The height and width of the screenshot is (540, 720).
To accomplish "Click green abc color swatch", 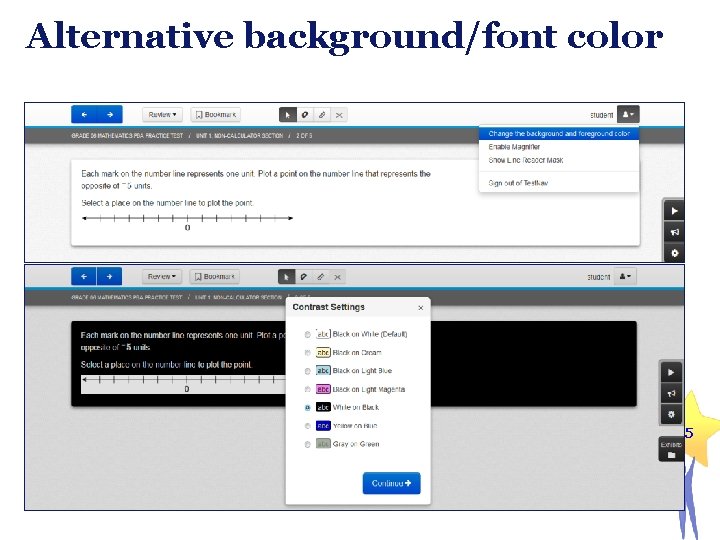I will tap(323, 444).
